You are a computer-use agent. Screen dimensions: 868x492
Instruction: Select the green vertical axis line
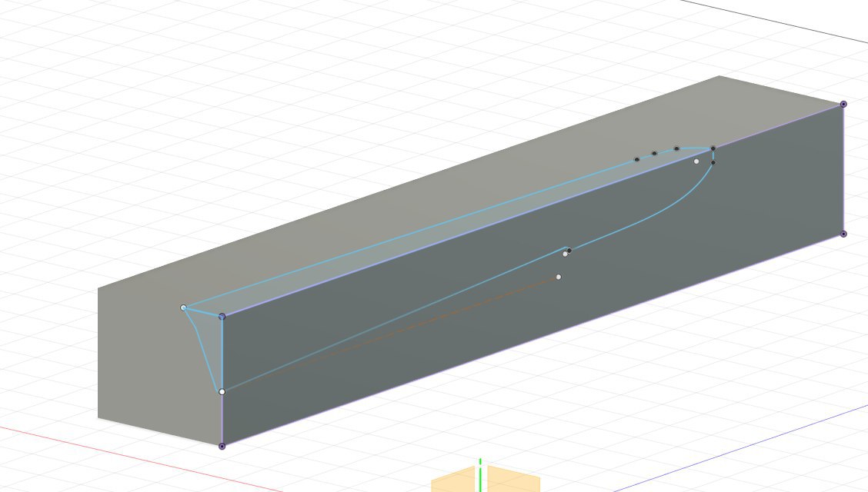pyautogui.click(x=480, y=475)
